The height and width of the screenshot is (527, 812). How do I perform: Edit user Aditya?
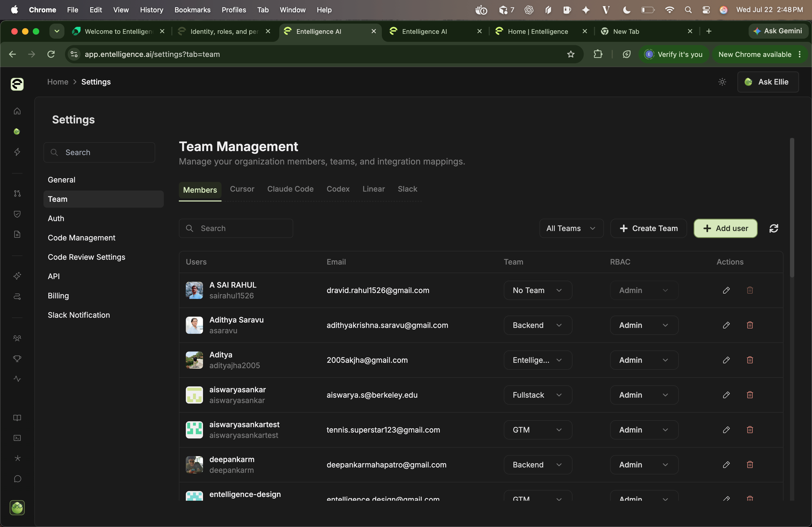(726, 360)
